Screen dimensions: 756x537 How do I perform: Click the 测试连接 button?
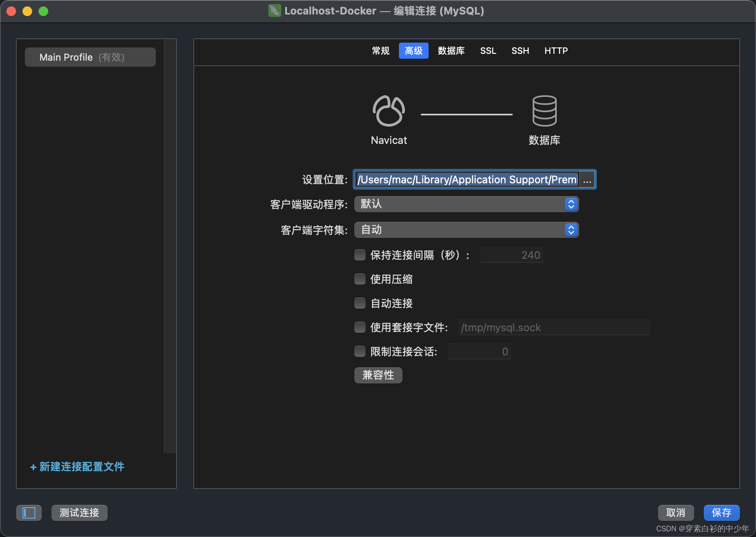tap(80, 512)
